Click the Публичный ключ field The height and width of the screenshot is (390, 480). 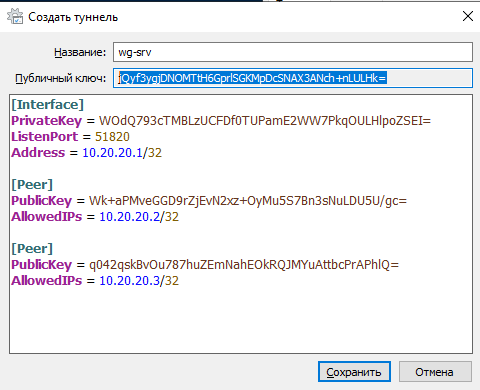coord(293,78)
